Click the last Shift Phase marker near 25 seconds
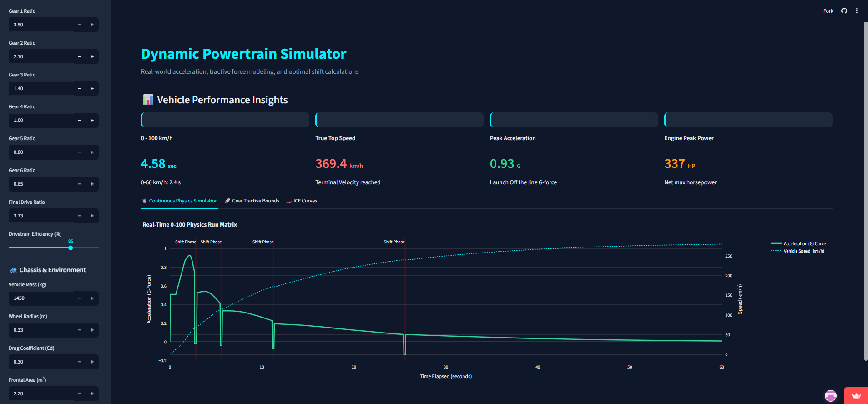Viewport: 868px width, 404px height. coord(394,242)
